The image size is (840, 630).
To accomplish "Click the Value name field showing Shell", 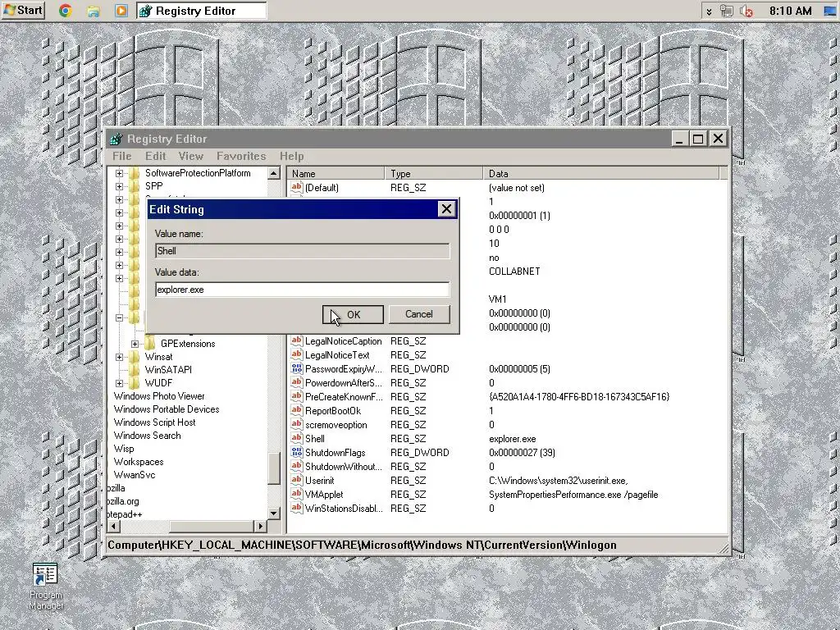I will (x=302, y=251).
